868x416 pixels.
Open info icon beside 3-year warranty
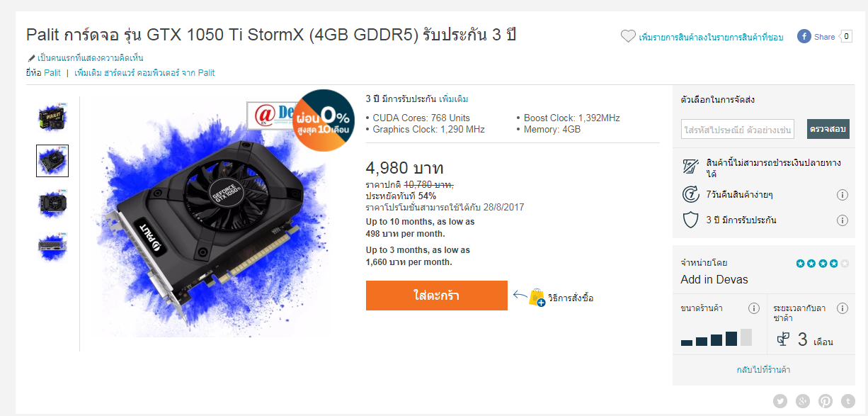pos(843,220)
